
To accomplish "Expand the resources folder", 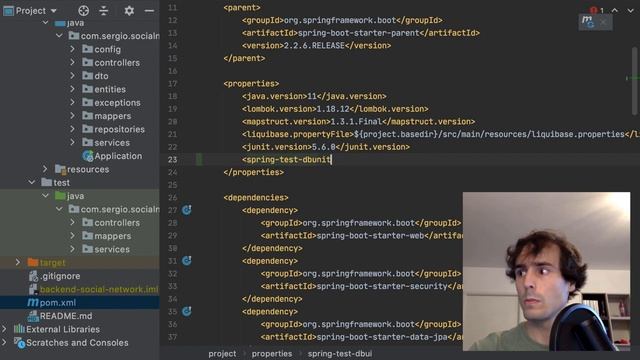I will click(45, 169).
